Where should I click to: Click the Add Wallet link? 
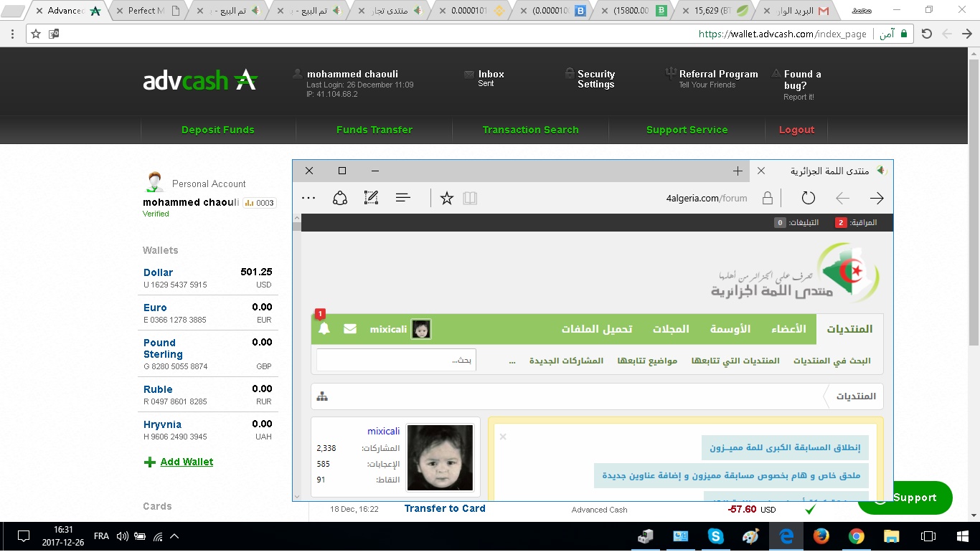[187, 462]
